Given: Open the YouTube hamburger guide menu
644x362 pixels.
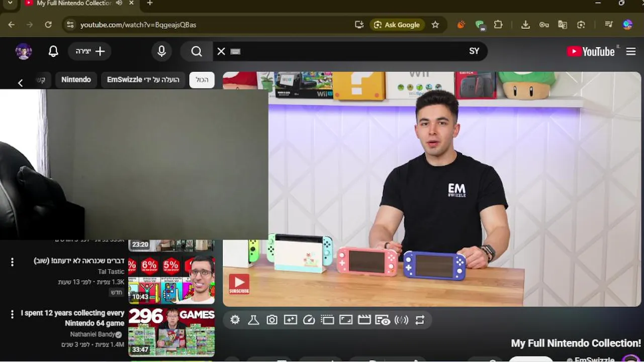Looking at the screenshot, I should (x=631, y=51).
